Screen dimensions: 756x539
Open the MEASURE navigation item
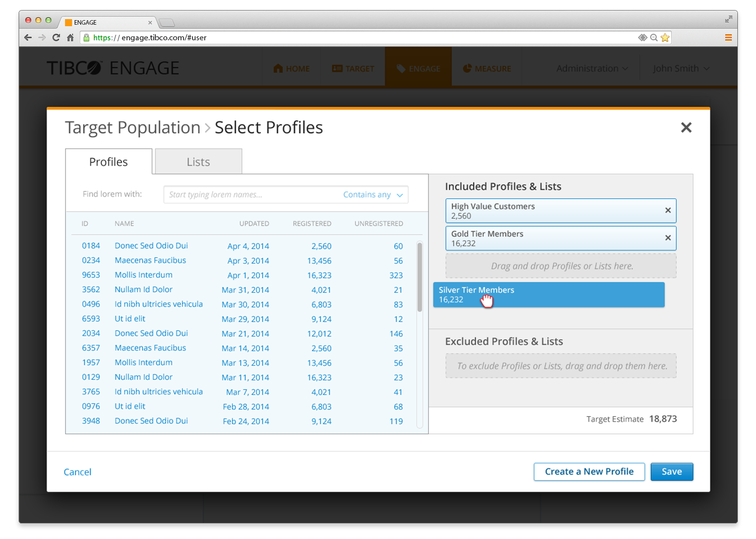tap(487, 69)
